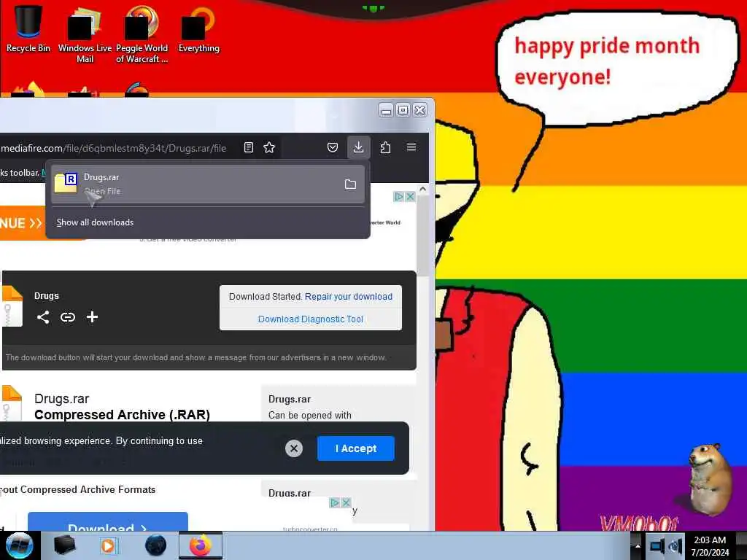The width and height of the screenshot is (747, 560).
Task: Copy link using the chain icon
Action: click(x=68, y=317)
